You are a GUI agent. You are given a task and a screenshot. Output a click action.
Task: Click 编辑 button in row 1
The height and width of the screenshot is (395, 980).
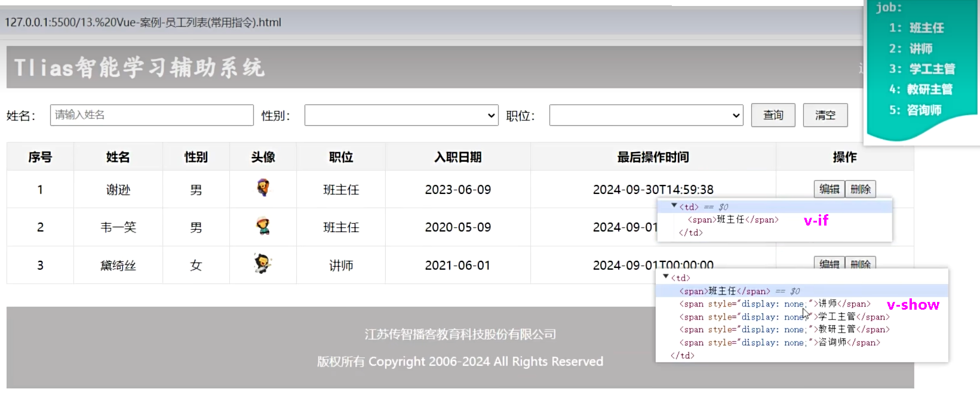[829, 189]
